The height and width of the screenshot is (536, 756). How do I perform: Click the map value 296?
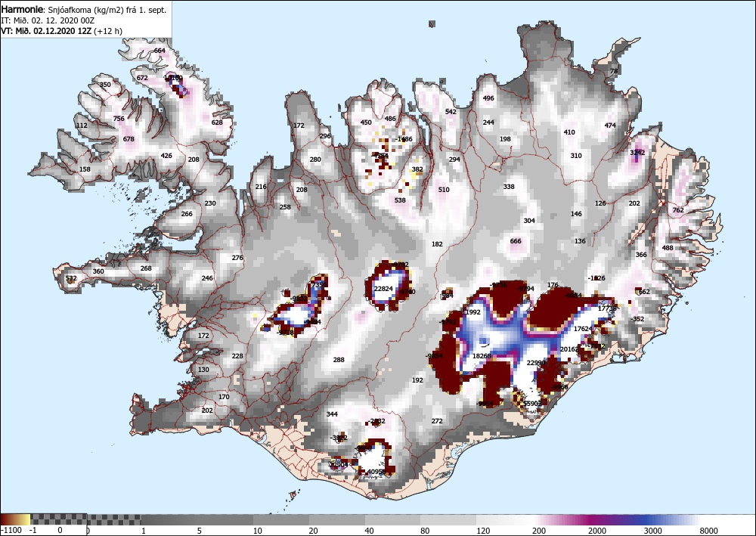click(x=325, y=136)
